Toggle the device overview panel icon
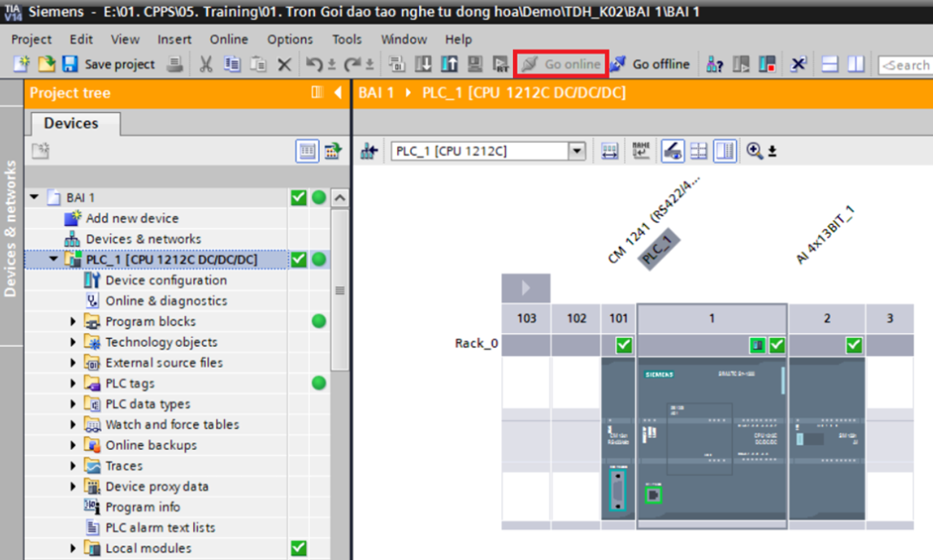933x560 pixels. [x=724, y=151]
